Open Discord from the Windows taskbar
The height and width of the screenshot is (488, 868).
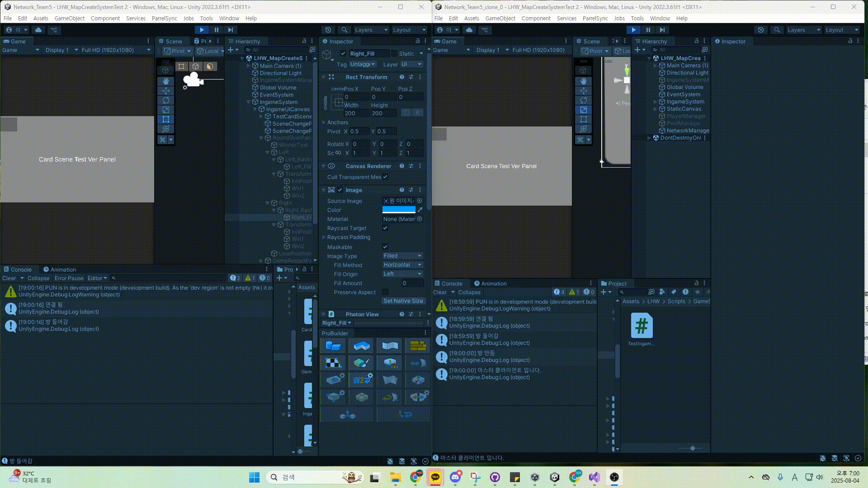(x=455, y=477)
